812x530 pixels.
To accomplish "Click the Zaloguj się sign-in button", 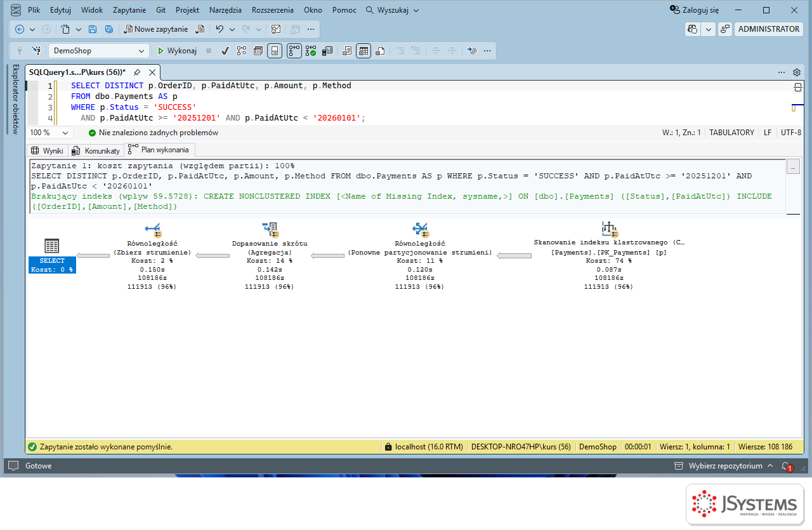I will (695, 10).
